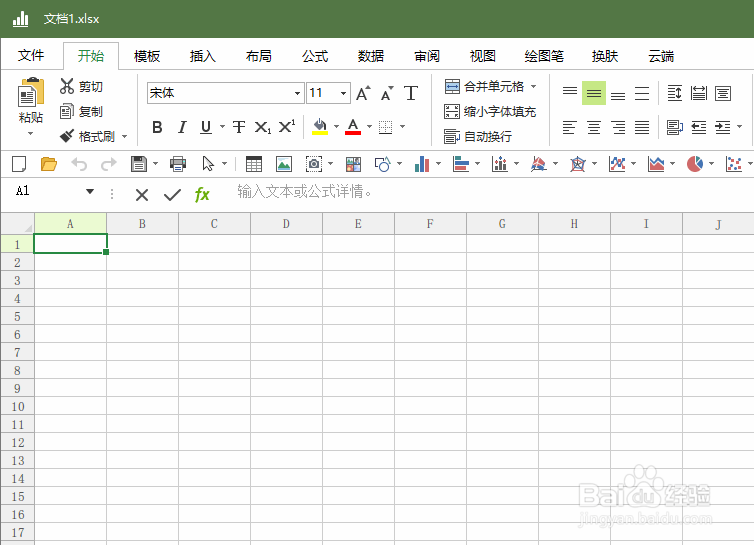The height and width of the screenshot is (545, 754).
Task: Click the Copy (复制) icon
Action: [67, 111]
